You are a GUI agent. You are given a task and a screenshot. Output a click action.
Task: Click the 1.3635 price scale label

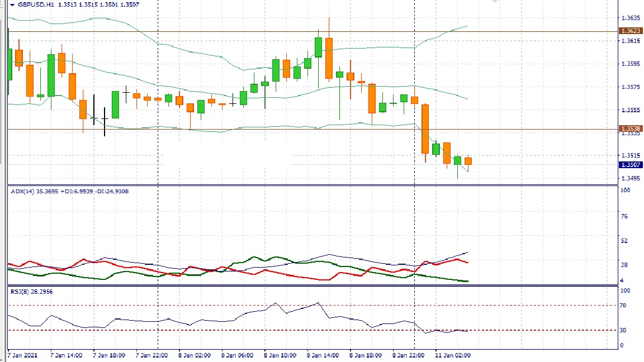click(630, 18)
